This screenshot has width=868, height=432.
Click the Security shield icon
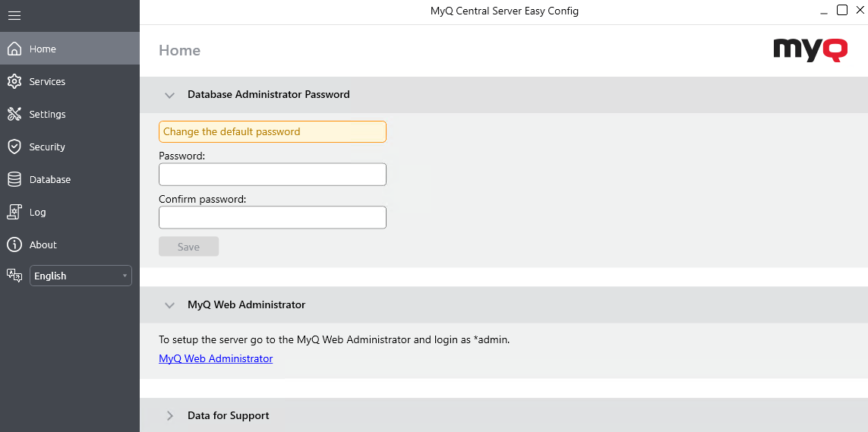(x=14, y=147)
